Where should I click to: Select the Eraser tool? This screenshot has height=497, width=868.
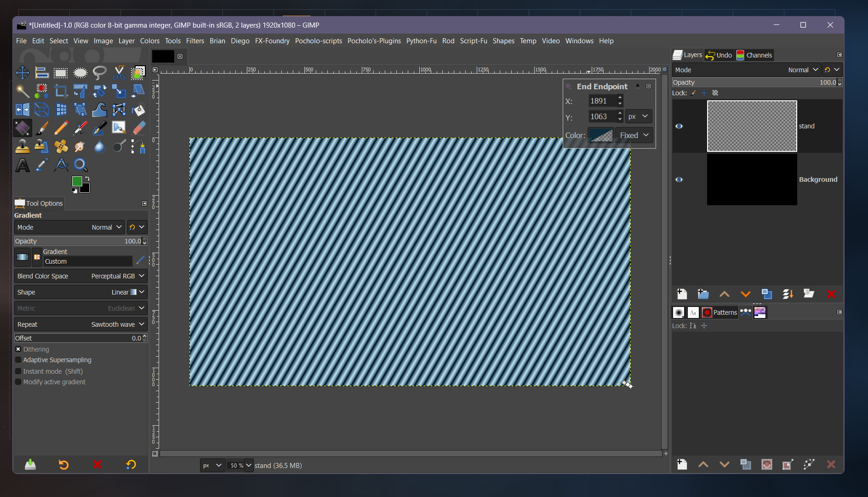138,128
